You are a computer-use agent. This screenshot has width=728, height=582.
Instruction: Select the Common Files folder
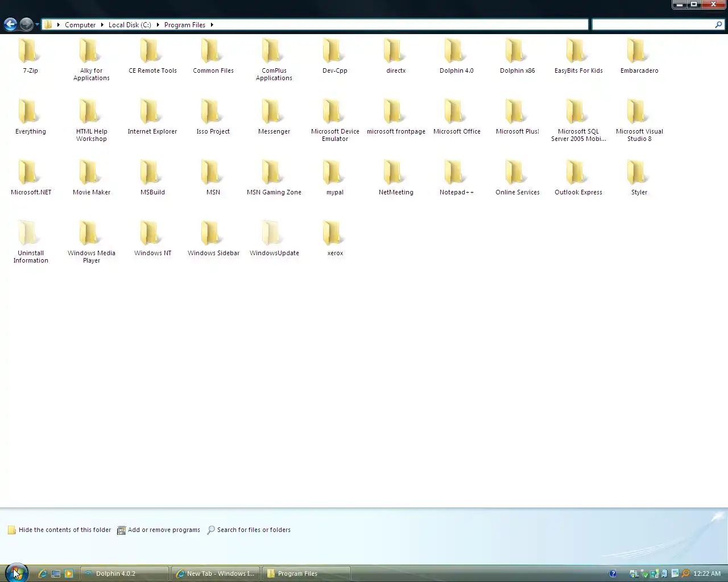click(213, 56)
